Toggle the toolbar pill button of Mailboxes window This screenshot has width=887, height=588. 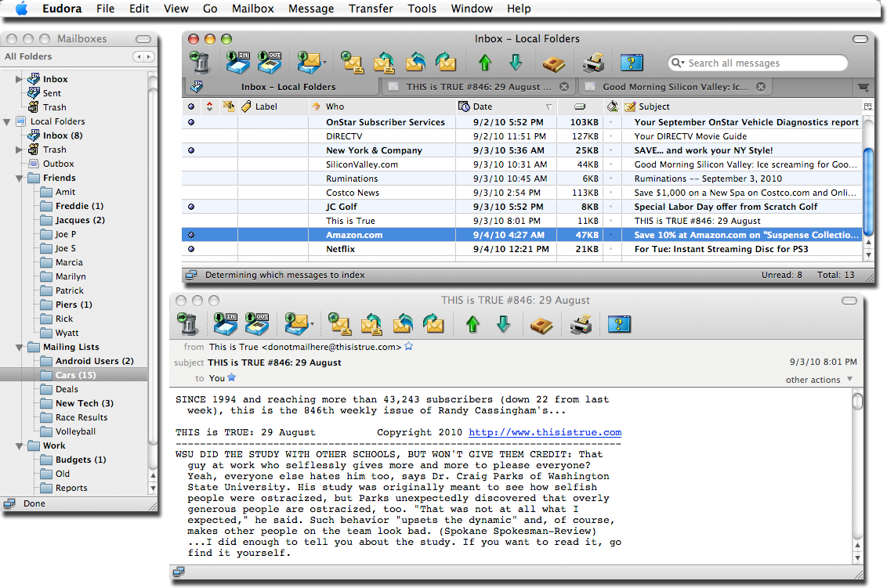[143, 39]
